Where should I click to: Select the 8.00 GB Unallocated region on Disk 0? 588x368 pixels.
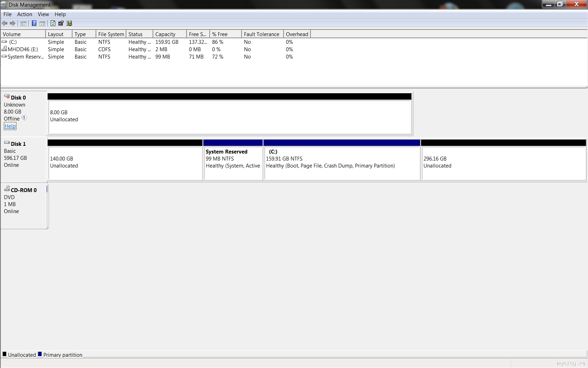(230, 117)
